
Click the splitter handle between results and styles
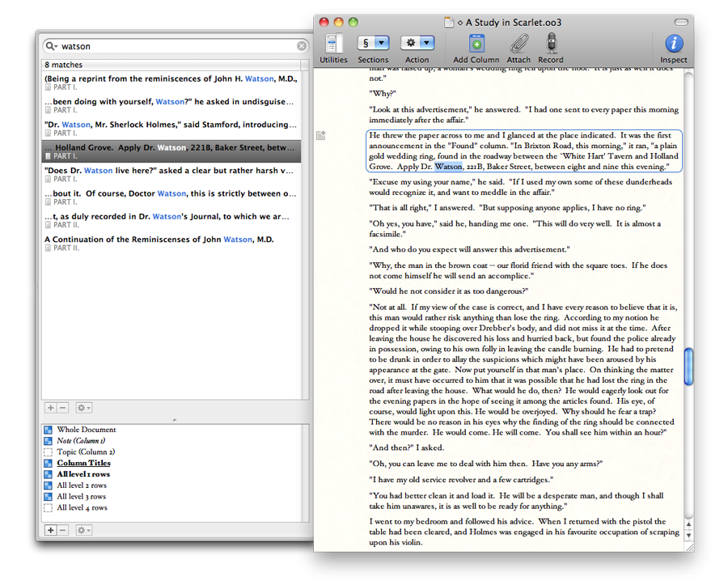(175, 419)
